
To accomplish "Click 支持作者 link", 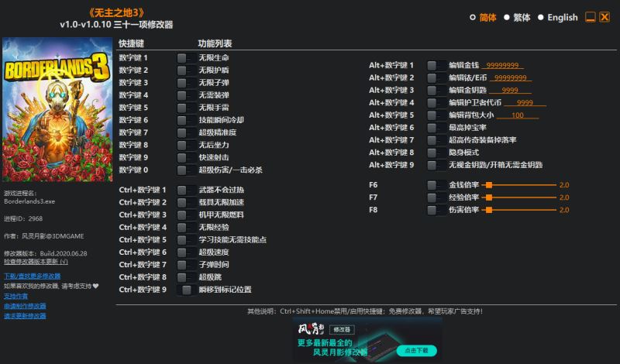I will coord(15,296).
